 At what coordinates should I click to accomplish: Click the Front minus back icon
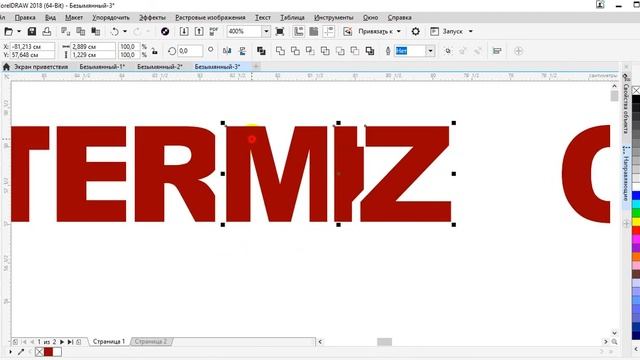(x=340, y=51)
